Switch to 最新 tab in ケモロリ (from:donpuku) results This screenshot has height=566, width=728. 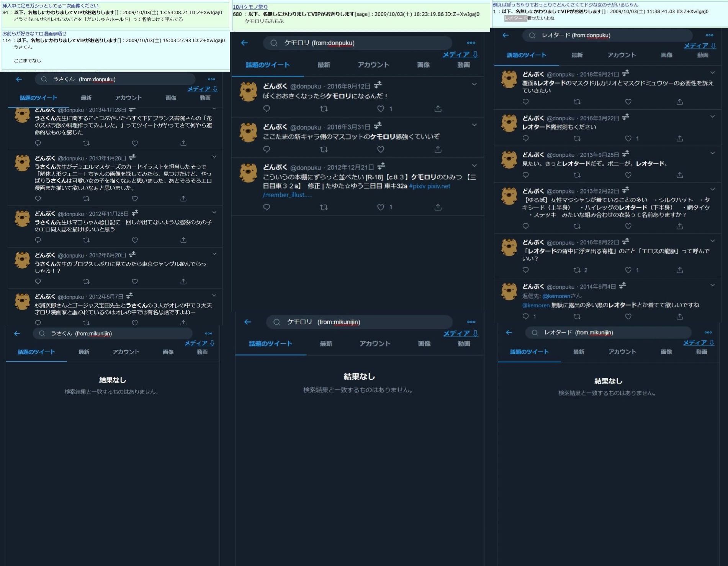click(x=324, y=65)
